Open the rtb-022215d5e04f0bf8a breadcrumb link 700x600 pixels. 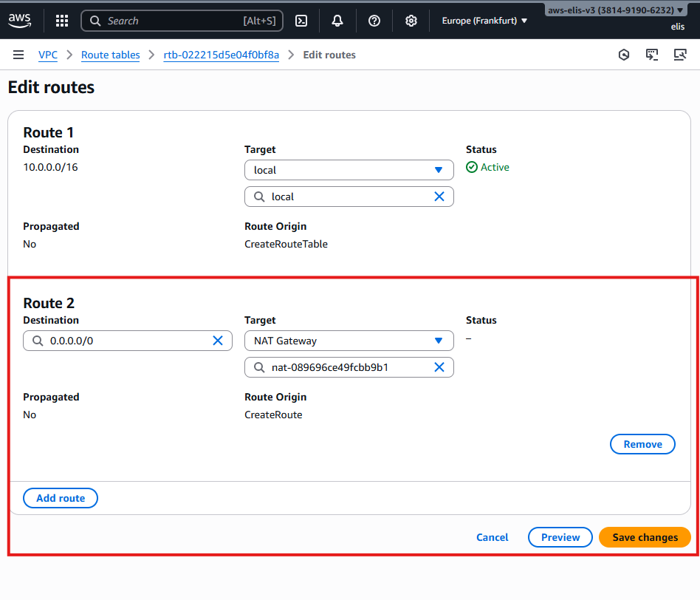click(x=221, y=55)
